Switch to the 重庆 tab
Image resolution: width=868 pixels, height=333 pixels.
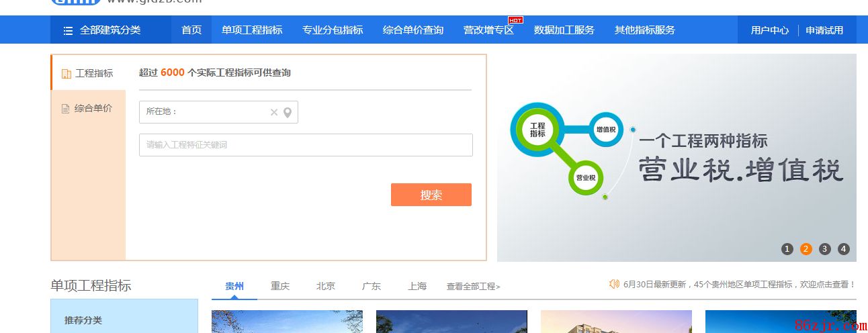coord(280,286)
